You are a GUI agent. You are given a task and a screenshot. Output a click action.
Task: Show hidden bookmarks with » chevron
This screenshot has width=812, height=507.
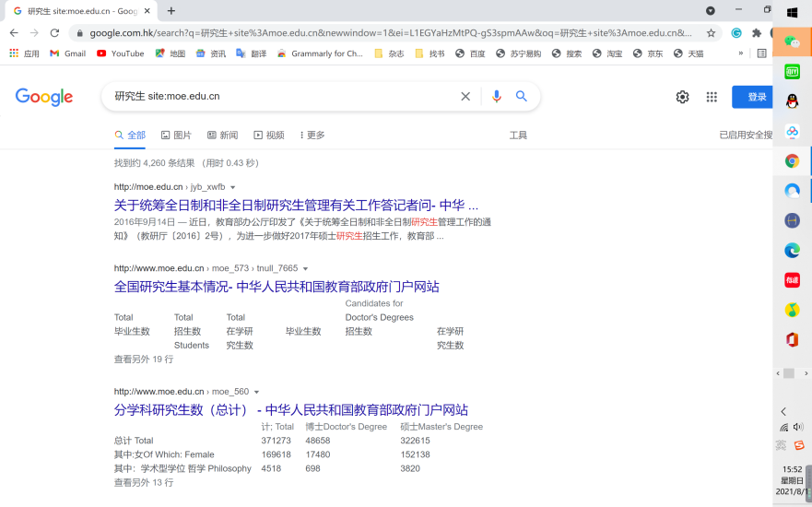pyautogui.click(x=740, y=53)
